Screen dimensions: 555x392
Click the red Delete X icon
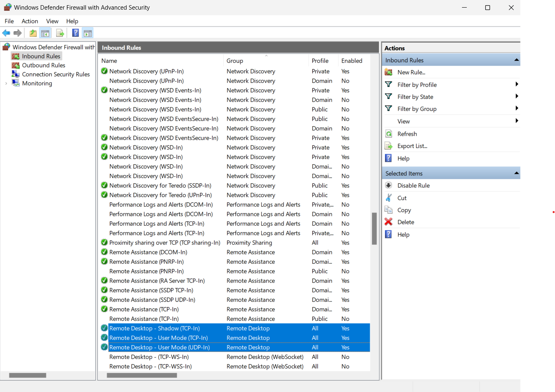pos(389,222)
